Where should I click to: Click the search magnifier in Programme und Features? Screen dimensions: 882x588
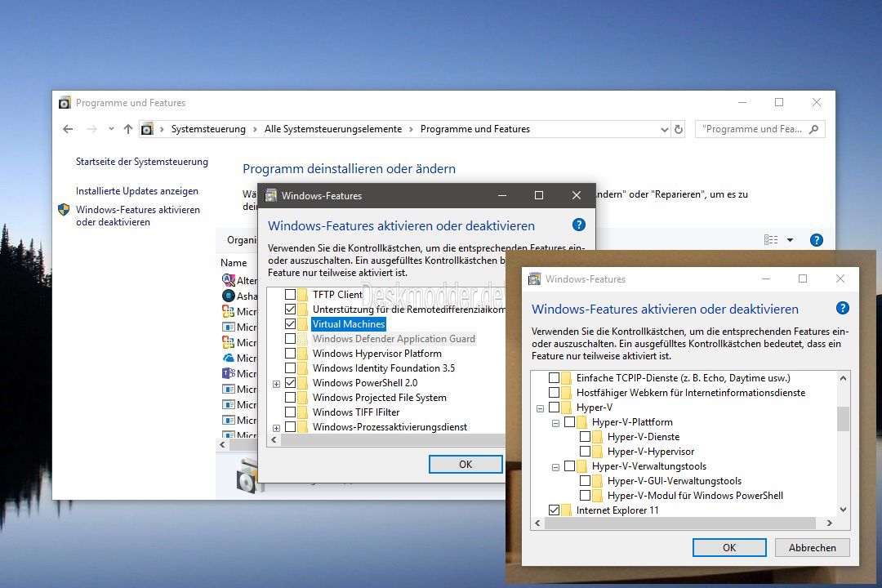(x=813, y=129)
